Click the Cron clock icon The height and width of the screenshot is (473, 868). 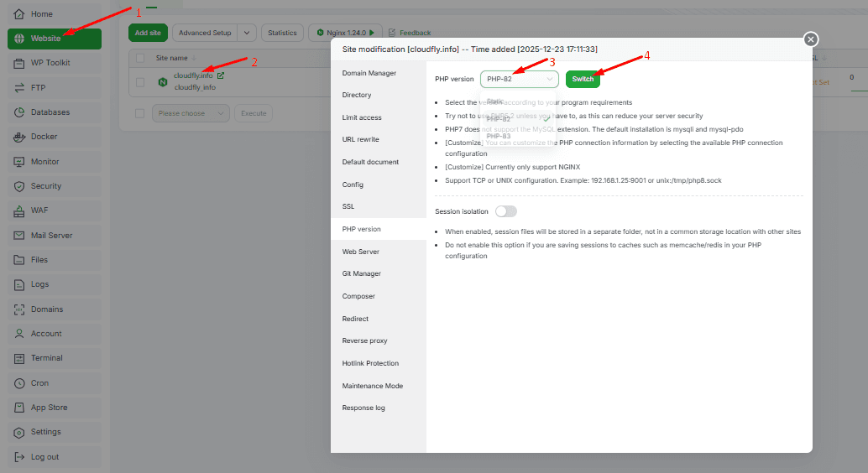[x=19, y=383]
